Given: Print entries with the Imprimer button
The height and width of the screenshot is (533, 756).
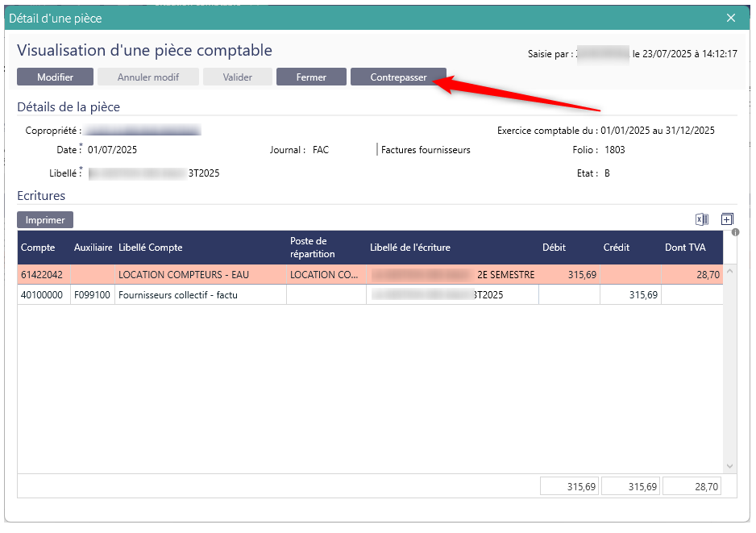Looking at the screenshot, I should 45,219.
